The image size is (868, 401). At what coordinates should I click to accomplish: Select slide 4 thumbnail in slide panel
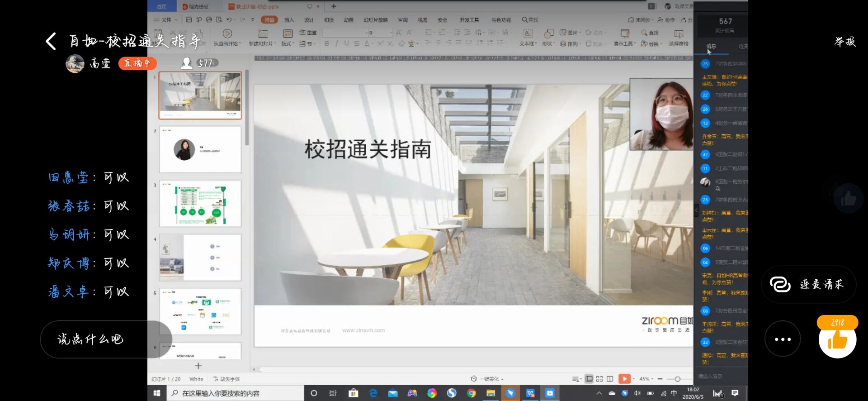200,258
